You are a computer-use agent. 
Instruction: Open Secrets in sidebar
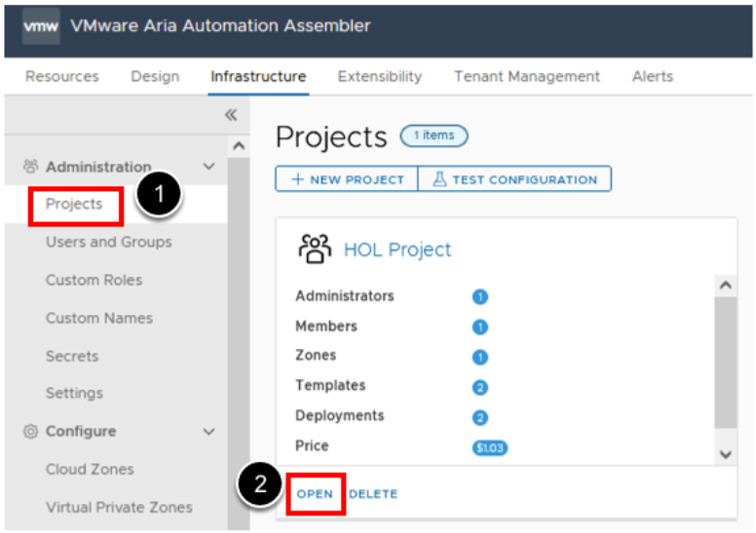72,356
